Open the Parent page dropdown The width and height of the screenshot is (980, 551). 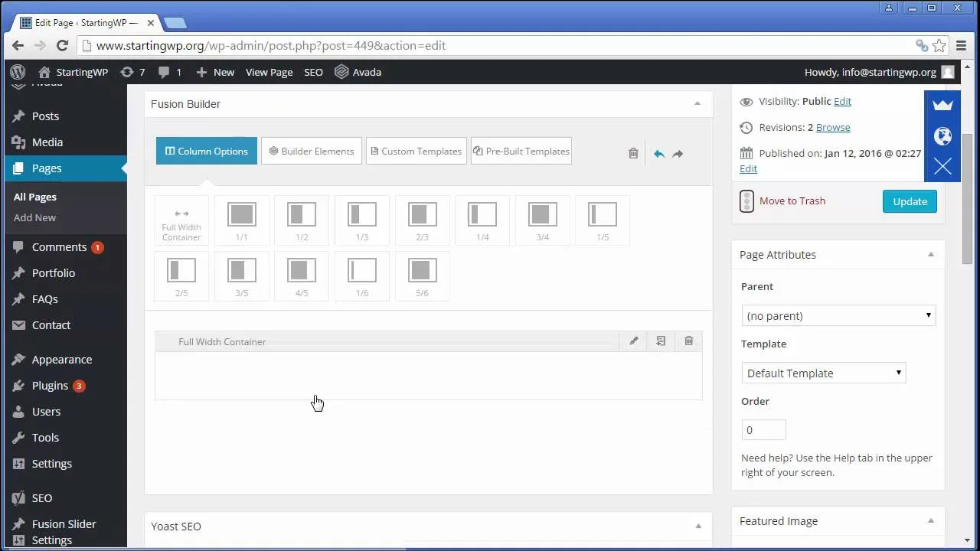(838, 315)
